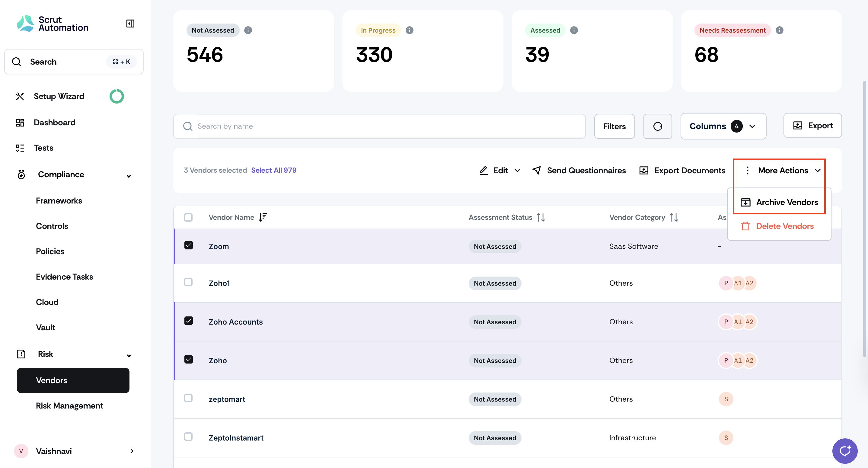Check the zeptomart vendor checkbox

[188, 398]
